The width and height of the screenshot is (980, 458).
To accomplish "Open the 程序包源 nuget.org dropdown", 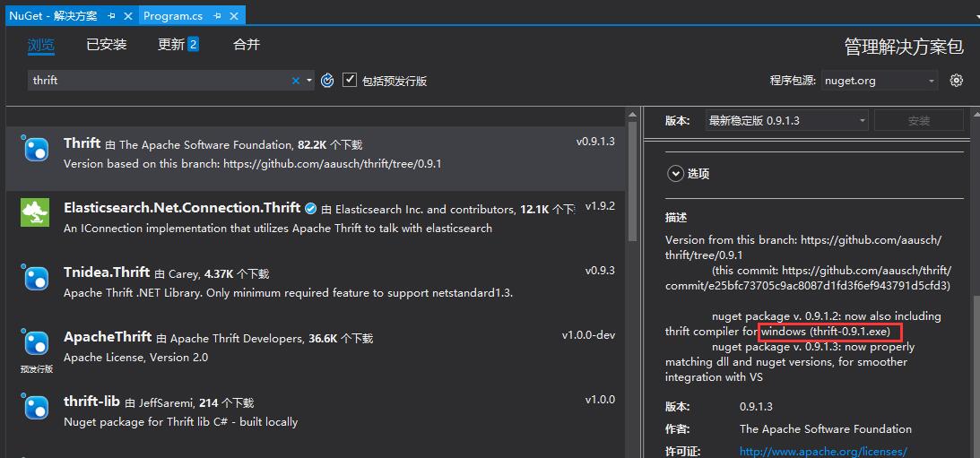I will tap(880, 81).
